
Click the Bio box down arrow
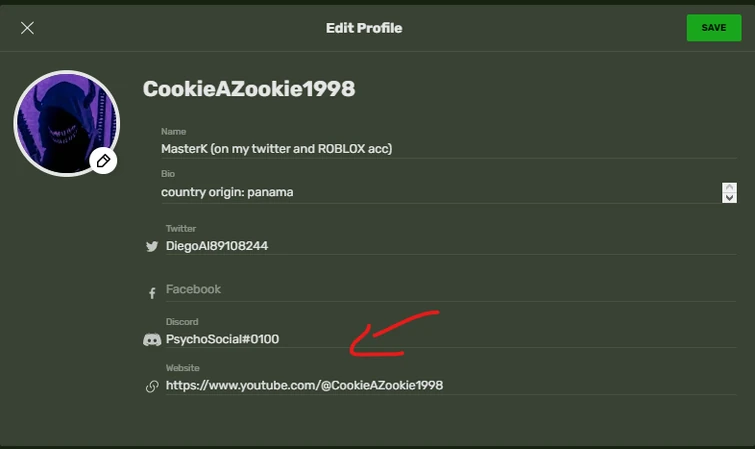tap(729, 198)
